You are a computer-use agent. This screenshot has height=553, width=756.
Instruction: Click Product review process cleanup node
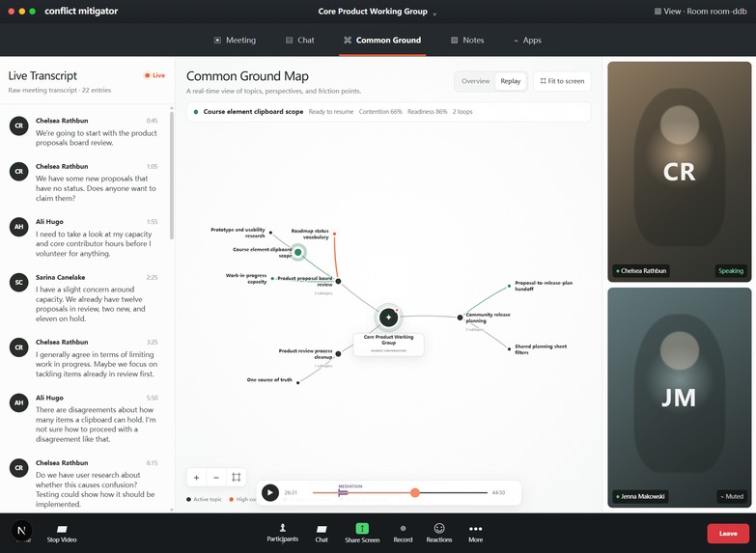[338, 354]
